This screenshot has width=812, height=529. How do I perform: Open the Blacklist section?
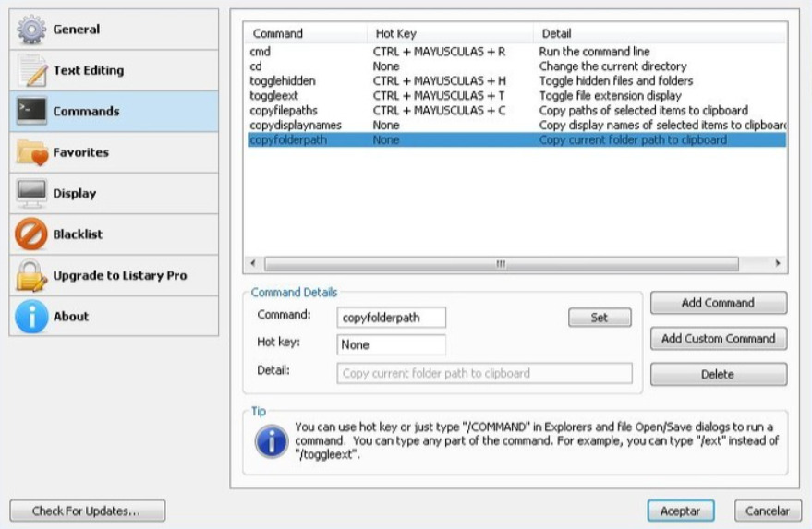114,234
